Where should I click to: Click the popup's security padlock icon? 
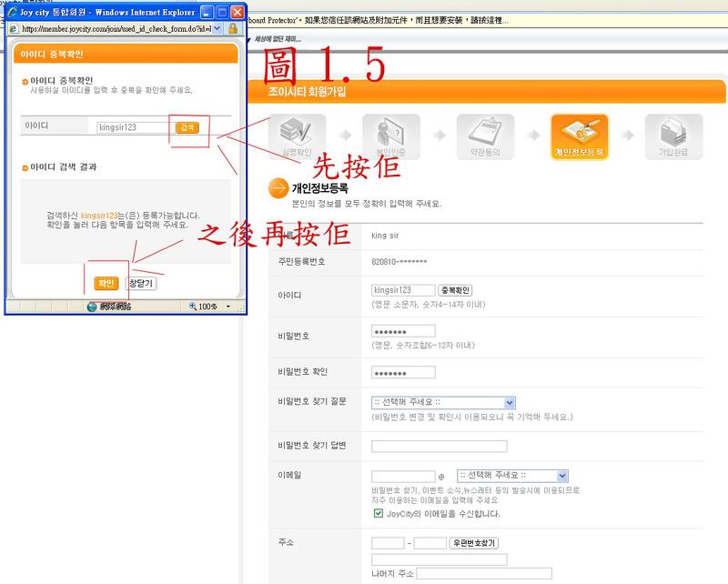pyautogui.click(x=232, y=29)
